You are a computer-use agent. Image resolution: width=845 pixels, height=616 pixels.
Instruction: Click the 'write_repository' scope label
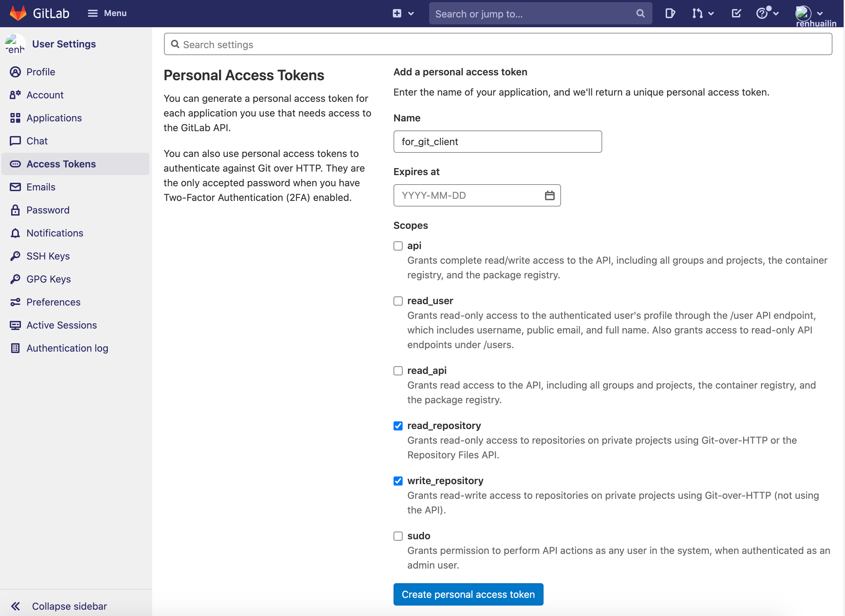pos(445,481)
